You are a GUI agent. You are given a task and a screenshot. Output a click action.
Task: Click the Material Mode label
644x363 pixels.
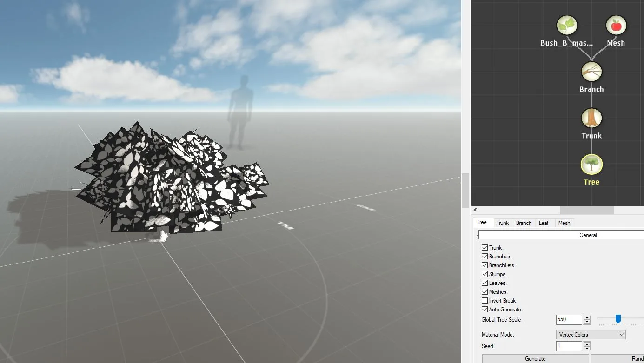498,335
